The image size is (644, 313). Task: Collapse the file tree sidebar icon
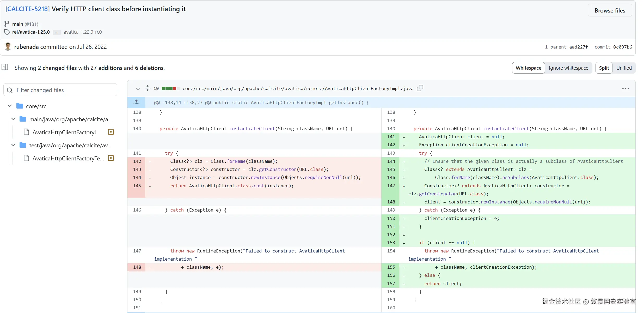pyautogui.click(x=5, y=67)
